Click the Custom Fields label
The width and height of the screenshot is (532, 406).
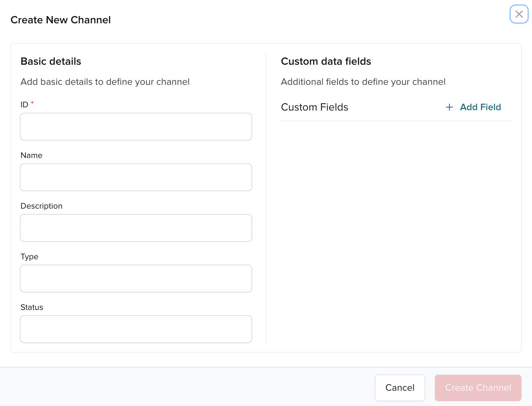point(315,107)
